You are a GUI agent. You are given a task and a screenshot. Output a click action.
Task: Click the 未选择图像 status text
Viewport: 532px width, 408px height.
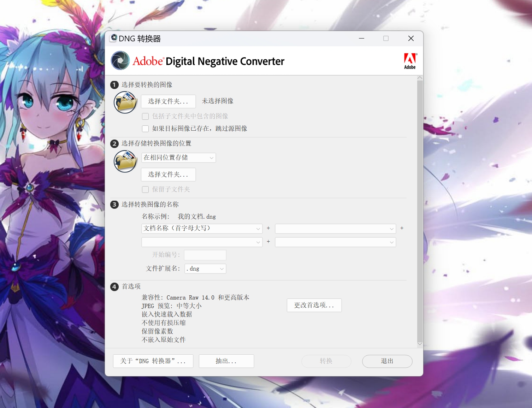[218, 101]
